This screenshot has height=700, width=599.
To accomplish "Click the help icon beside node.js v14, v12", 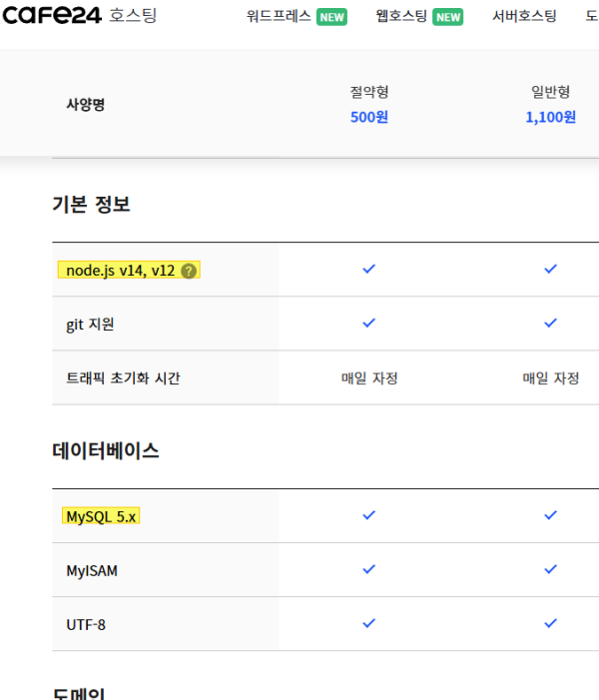I will click(x=190, y=270).
